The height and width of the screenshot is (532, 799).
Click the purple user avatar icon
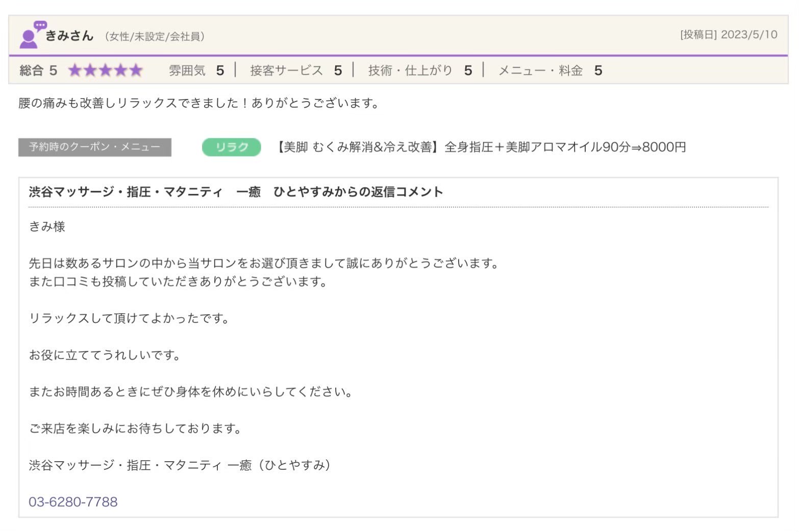(x=33, y=34)
